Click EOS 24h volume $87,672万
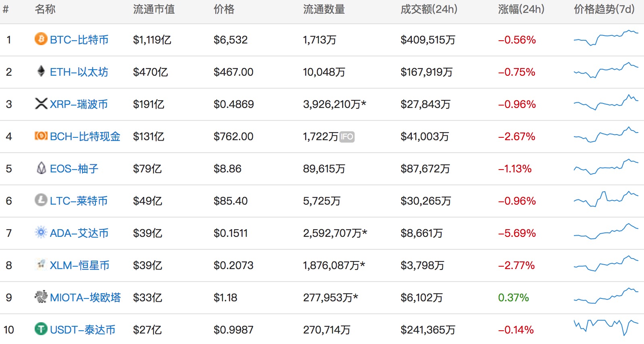The image size is (644, 344). (425, 169)
